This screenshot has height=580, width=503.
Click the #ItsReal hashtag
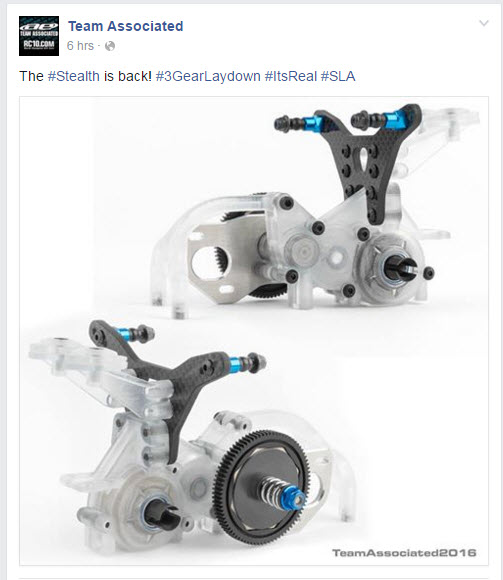[291, 76]
